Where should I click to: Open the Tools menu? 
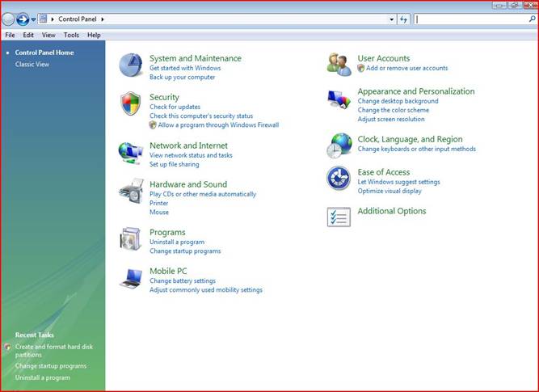pos(71,36)
